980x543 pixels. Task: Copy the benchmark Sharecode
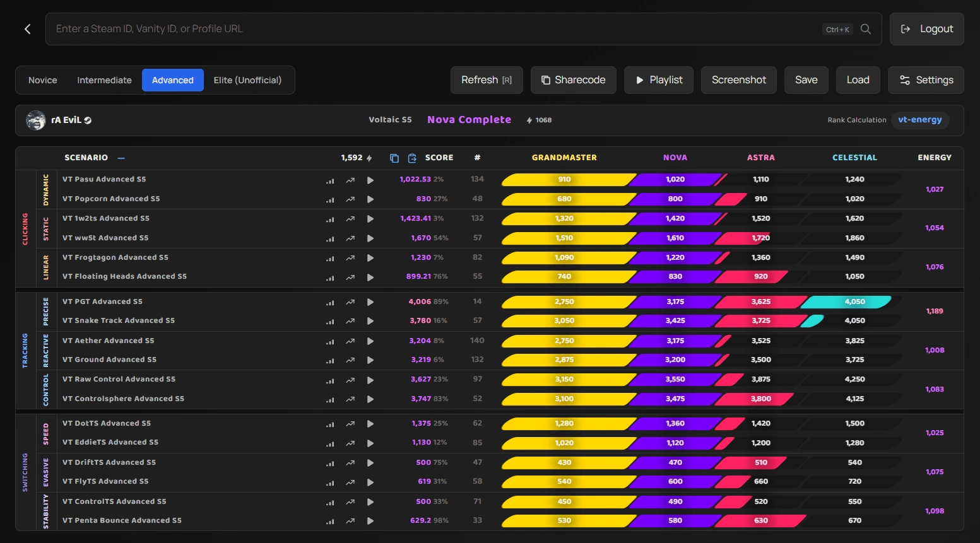(x=573, y=80)
